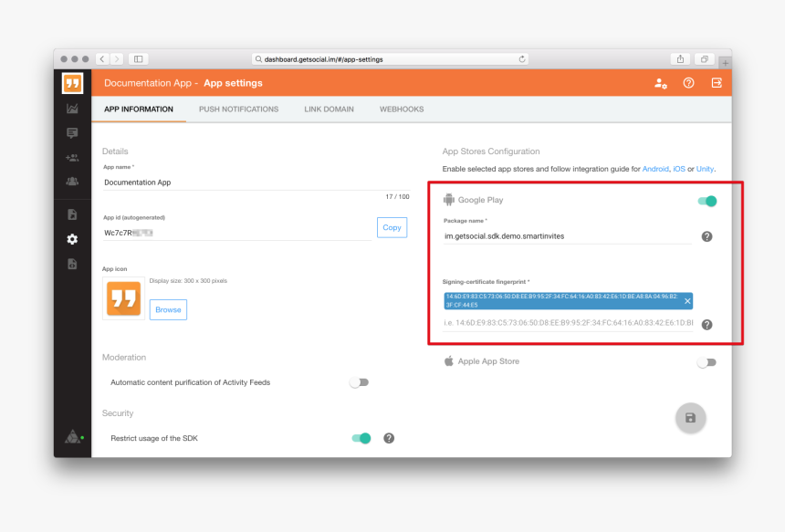
Task: Click help icon beside Restrict usage of SDK
Action: (x=389, y=438)
